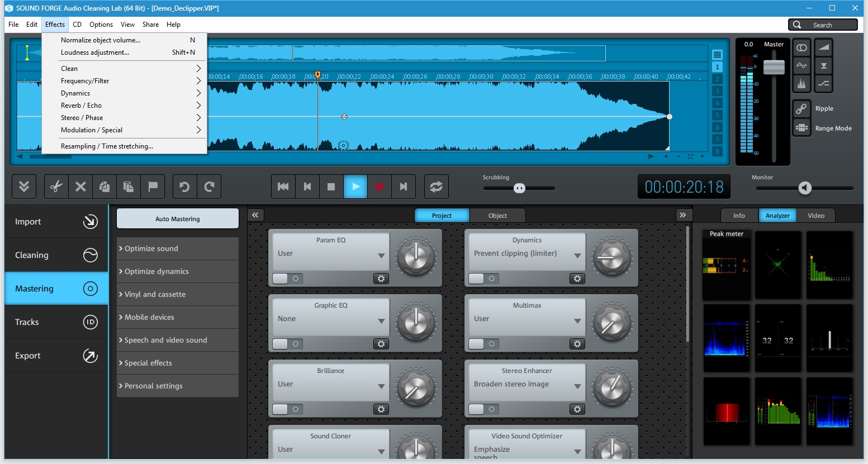Click the spectral peaks display icon

click(801, 84)
